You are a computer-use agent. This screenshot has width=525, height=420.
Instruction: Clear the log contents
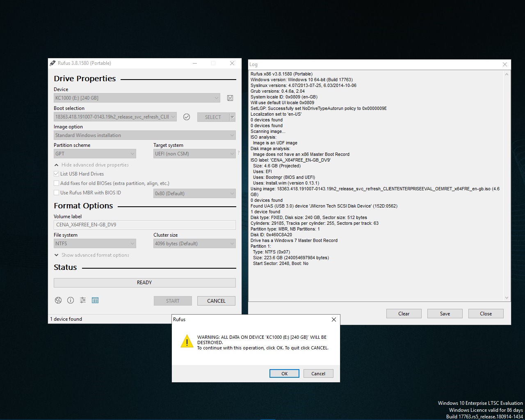404,313
